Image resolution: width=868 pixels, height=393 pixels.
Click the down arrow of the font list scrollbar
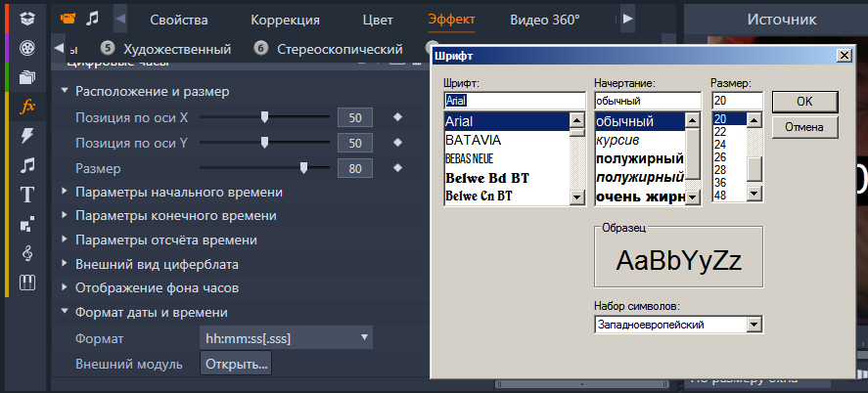[577, 196]
